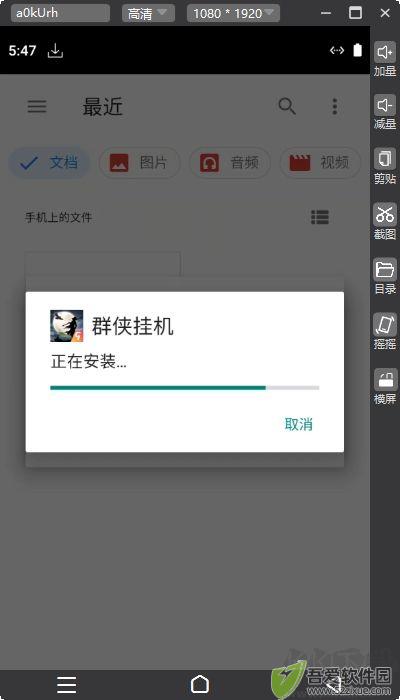This screenshot has width=400, height=700.
Task: Take a screenshot with the scissors (截图) icon
Action: (384, 214)
